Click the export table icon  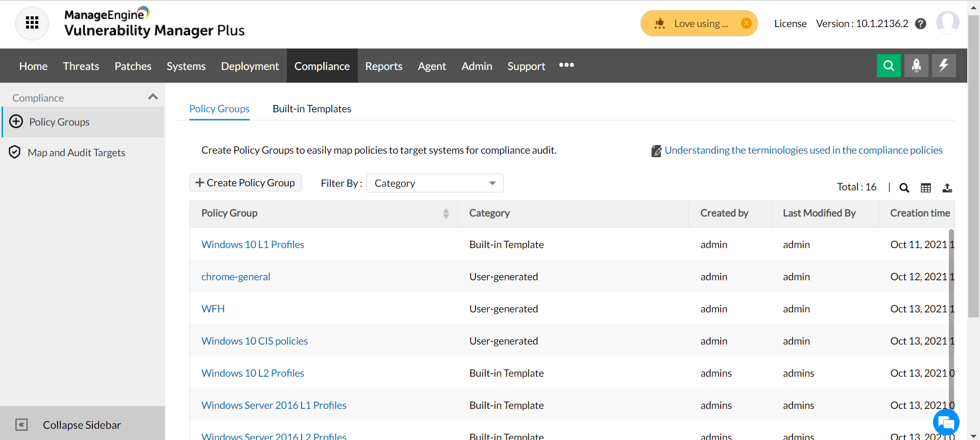947,188
